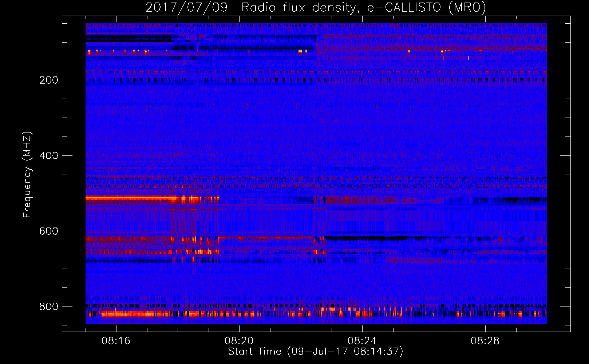This screenshot has height=364, width=589.
Task: Click the 200 frequency tick label
Action: click(49, 80)
